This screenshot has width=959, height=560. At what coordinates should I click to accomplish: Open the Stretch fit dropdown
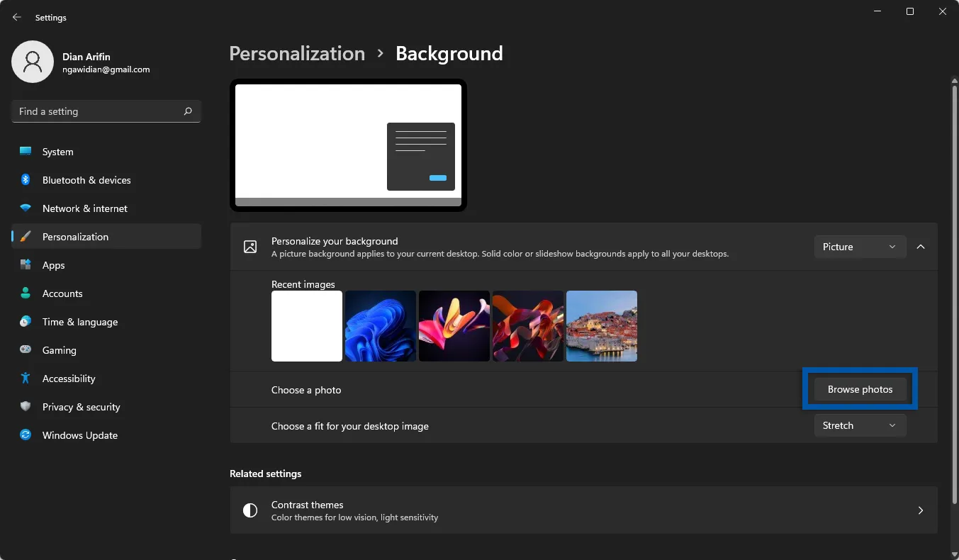pyautogui.click(x=859, y=425)
